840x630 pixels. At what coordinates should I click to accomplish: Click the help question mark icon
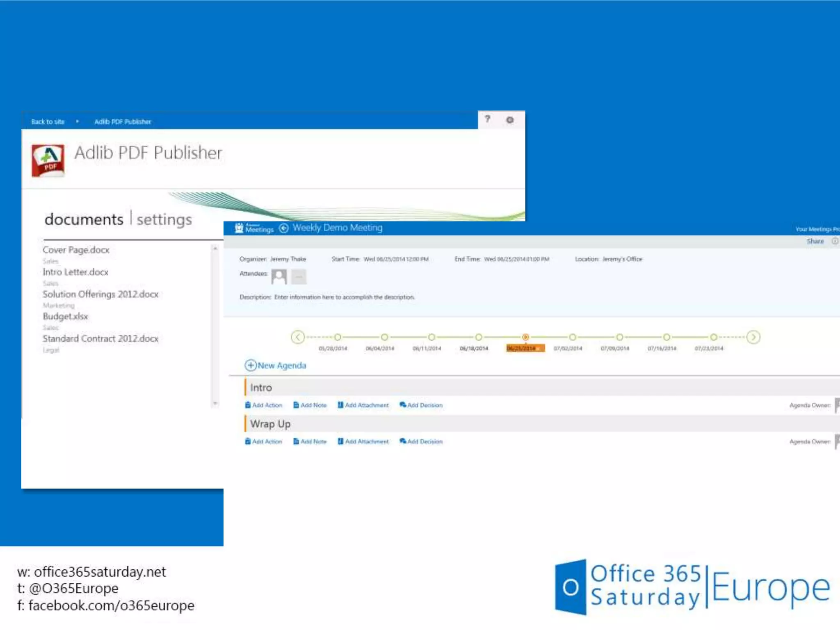click(x=487, y=119)
